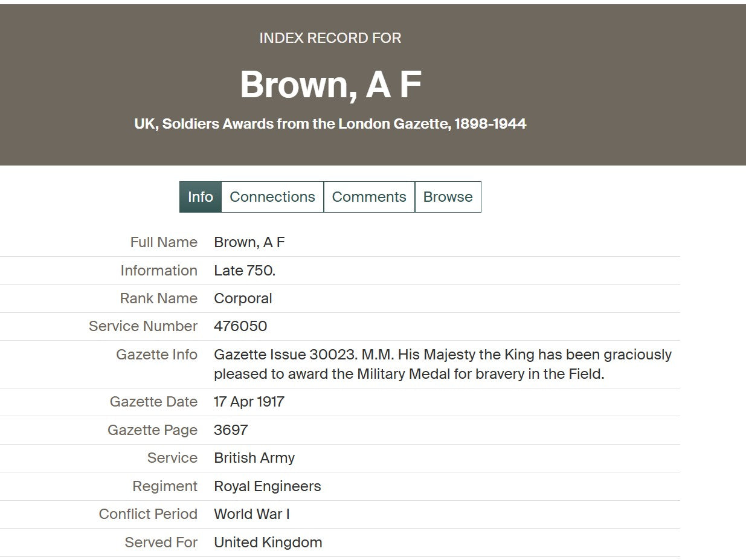
Task: Switch to the Comments tab
Action: (369, 197)
